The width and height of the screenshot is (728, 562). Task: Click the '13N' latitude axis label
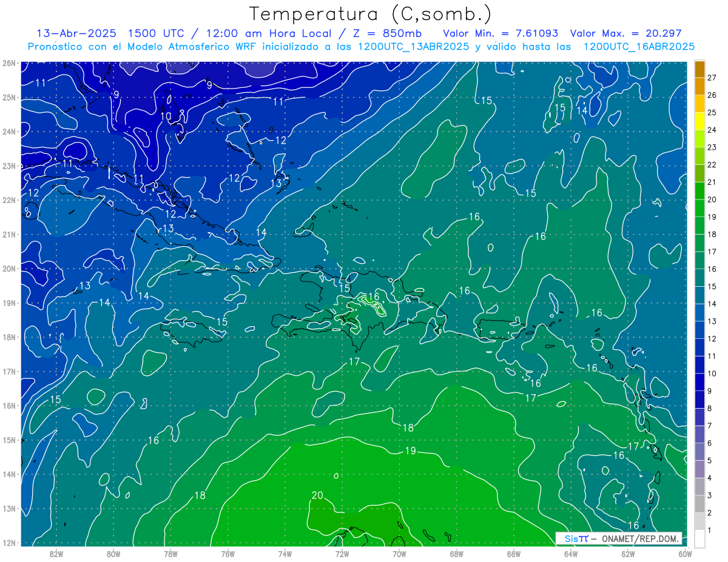pos(8,508)
